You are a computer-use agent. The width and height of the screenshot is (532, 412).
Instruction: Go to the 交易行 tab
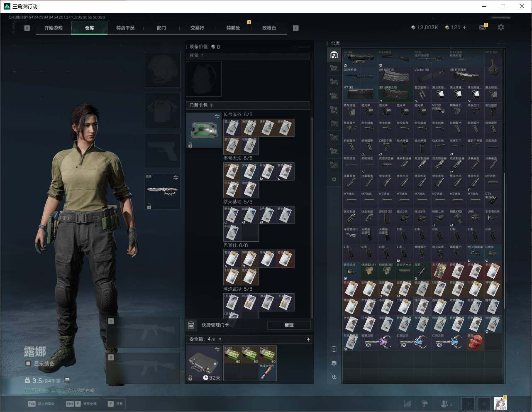197,28
